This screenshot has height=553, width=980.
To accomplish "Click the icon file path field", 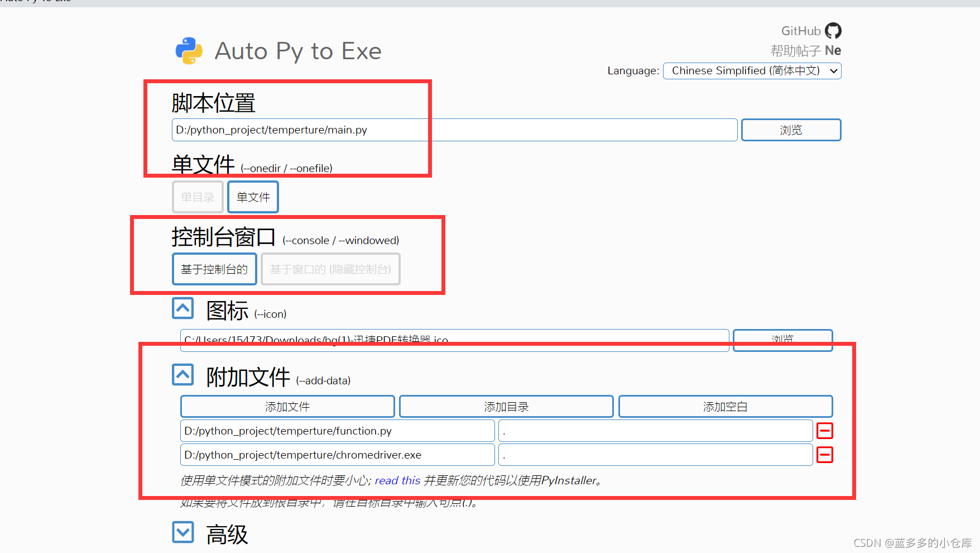I will (455, 340).
